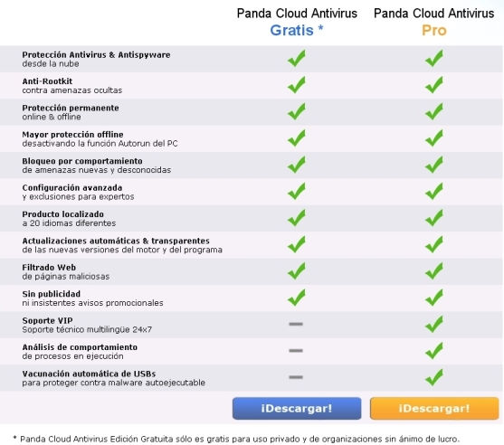Screen dimensions: 504x445
Task: Click Pro checkmark for Mayor protección offline
Action: click(434, 138)
